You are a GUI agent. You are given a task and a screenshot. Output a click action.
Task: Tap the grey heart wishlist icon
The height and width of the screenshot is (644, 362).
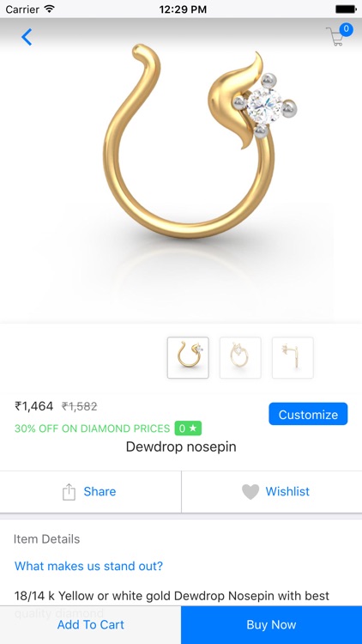coord(250,492)
